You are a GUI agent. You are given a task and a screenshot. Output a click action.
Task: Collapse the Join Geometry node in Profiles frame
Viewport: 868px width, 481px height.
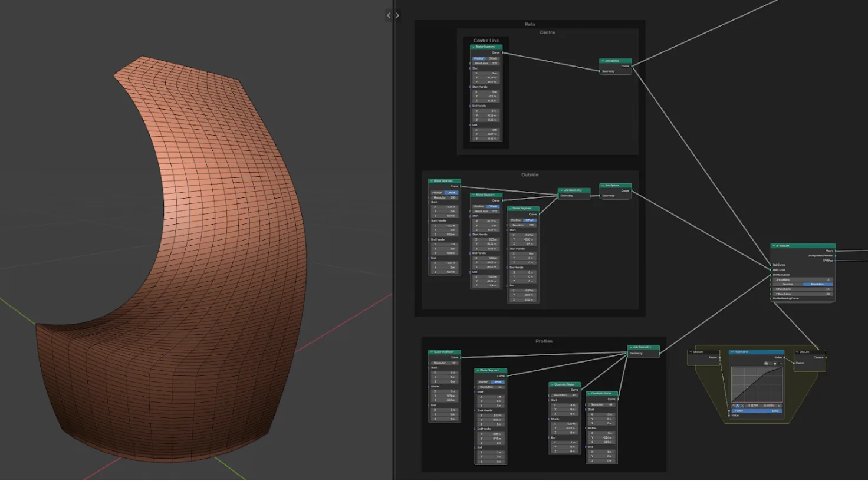click(x=631, y=347)
